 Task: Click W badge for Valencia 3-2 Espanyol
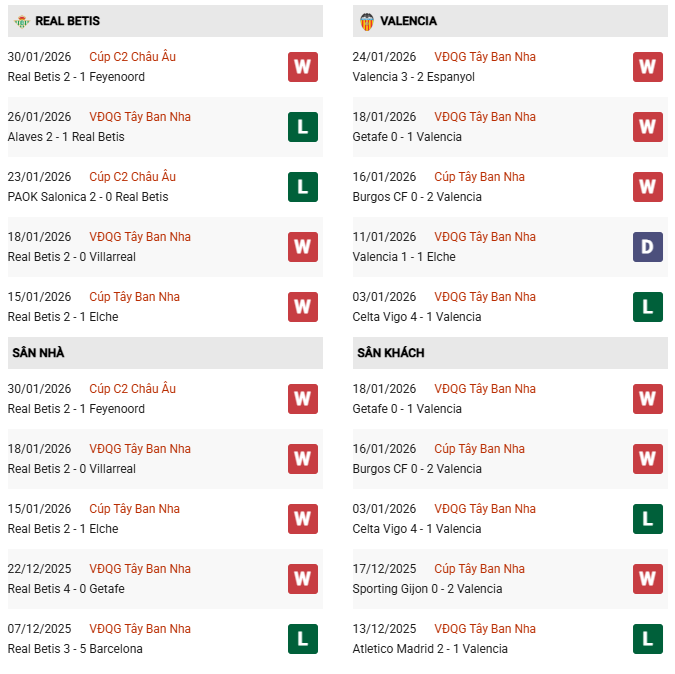(648, 67)
